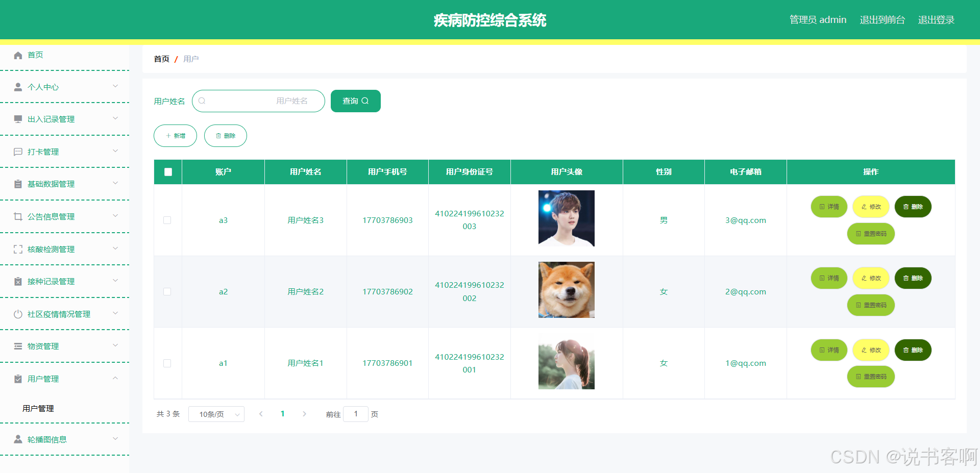
Task: Click 管理员 admin in the header
Action: 818,20
